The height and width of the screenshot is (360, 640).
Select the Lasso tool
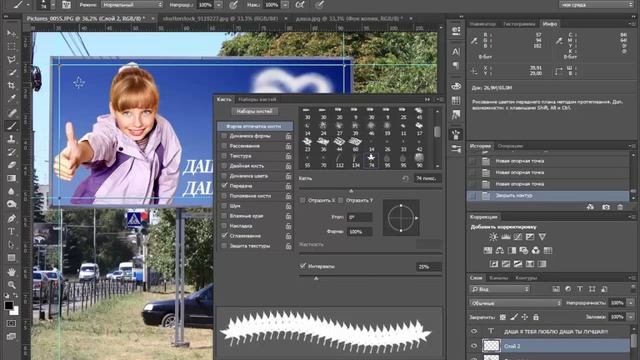coord(11,60)
